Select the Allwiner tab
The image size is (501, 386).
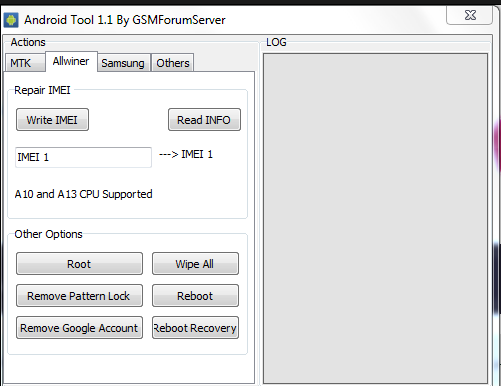point(71,61)
